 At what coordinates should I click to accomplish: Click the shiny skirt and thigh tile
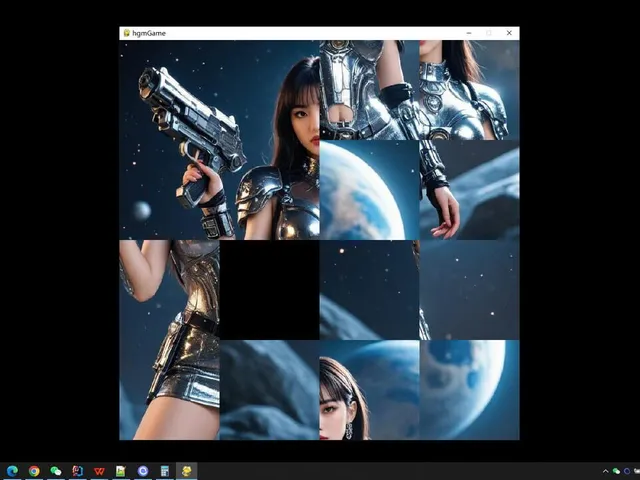tap(169, 390)
